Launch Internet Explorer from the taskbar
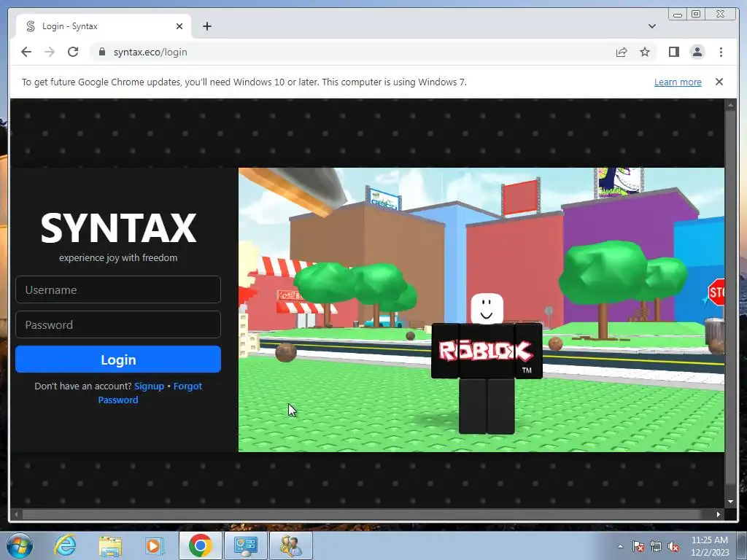The width and height of the screenshot is (747, 560). click(65, 545)
